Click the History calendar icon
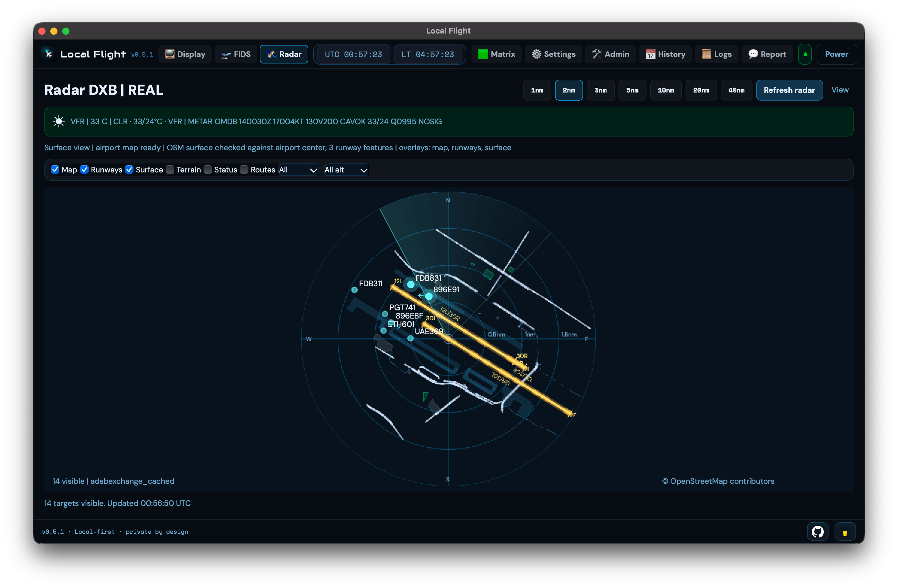 pos(650,54)
